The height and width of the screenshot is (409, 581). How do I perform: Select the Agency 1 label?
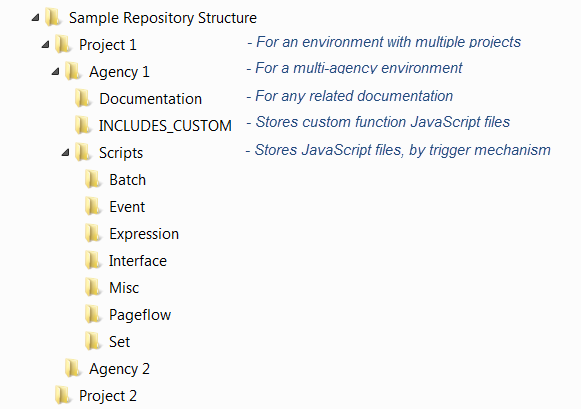(x=119, y=72)
